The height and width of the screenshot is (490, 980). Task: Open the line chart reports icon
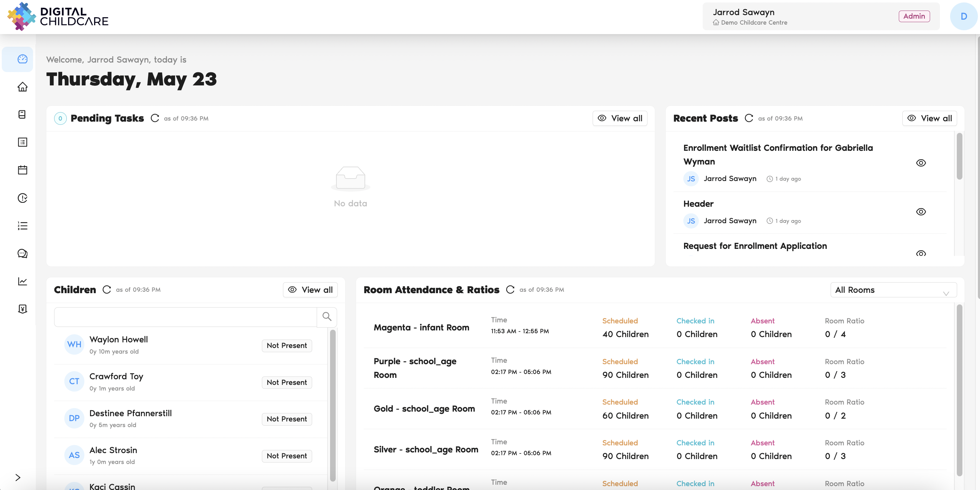click(22, 281)
